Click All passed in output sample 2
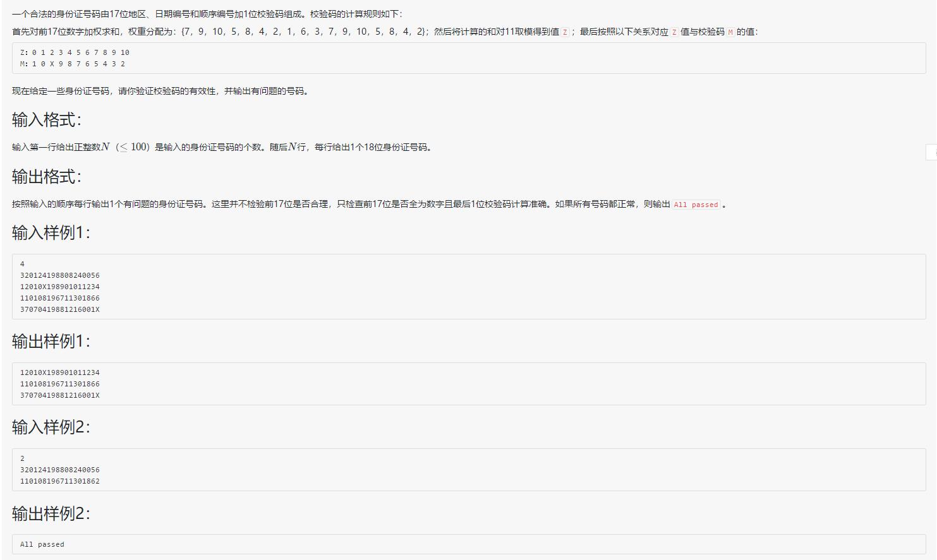 (42, 544)
